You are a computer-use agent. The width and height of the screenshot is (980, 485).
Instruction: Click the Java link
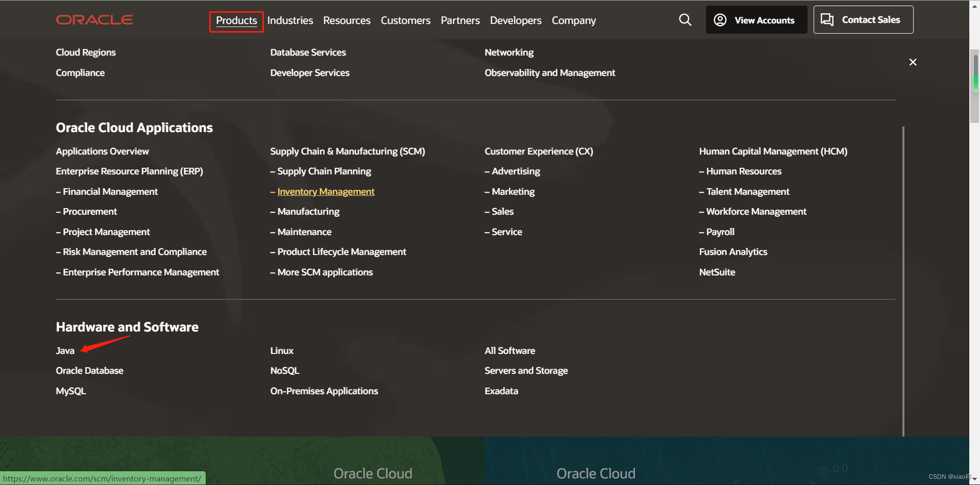point(65,351)
